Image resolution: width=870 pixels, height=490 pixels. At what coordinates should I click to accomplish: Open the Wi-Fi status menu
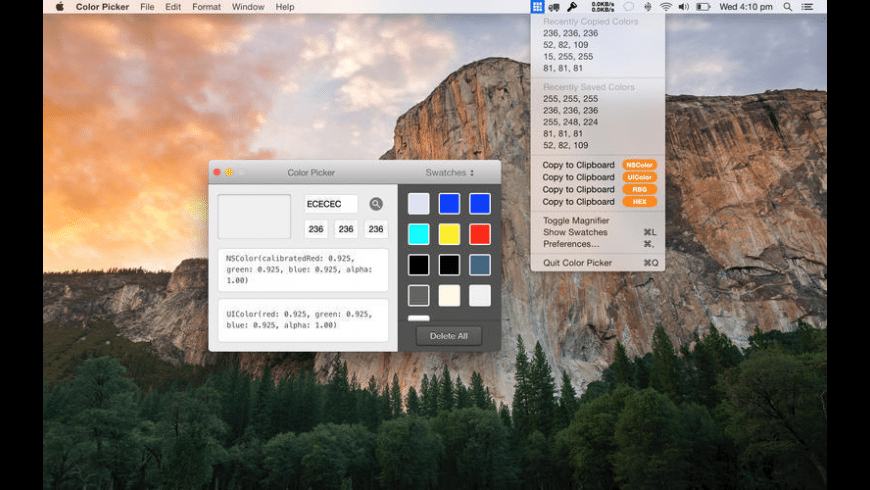666,7
